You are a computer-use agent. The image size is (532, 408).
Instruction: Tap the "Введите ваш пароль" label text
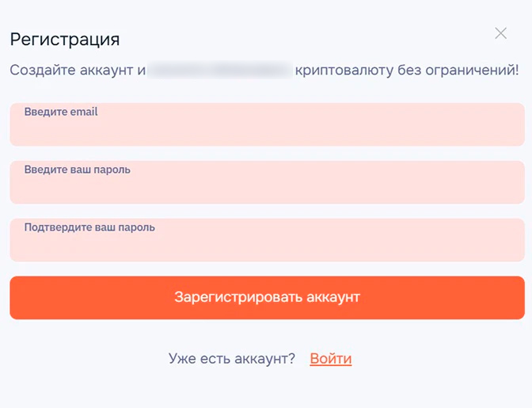(78, 170)
